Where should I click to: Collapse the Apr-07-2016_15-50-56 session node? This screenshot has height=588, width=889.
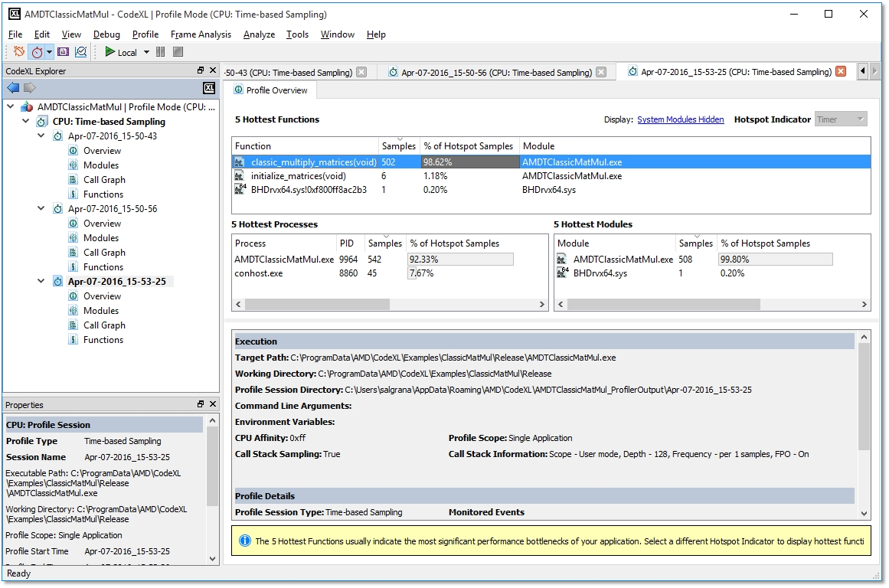pyautogui.click(x=41, y=208)
